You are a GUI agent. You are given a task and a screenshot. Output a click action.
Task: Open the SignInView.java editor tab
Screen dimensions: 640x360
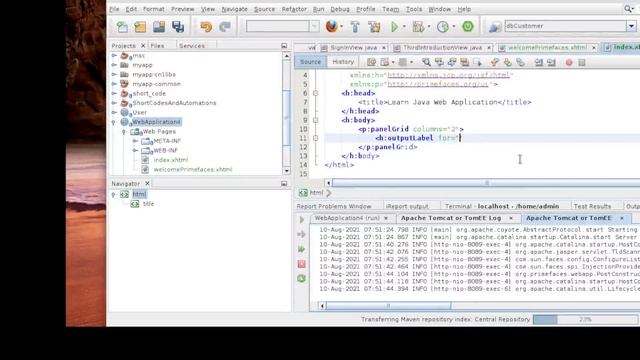click(x=353, y=48)
